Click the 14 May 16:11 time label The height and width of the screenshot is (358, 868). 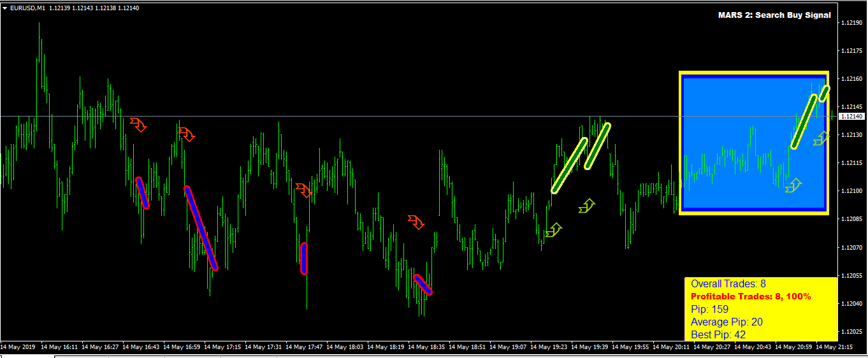coord(59,348)
